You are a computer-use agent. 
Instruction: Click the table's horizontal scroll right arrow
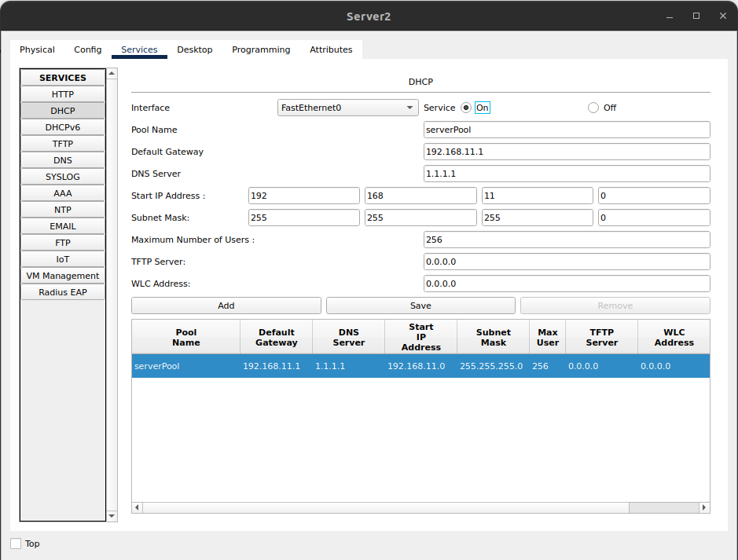tap(703, 507)
